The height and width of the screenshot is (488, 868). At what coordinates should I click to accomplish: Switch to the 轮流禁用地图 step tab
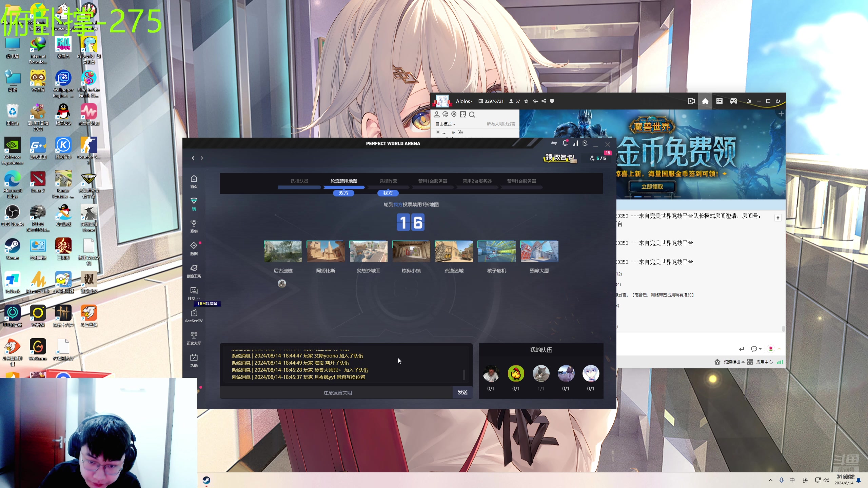tap(343, 181)
